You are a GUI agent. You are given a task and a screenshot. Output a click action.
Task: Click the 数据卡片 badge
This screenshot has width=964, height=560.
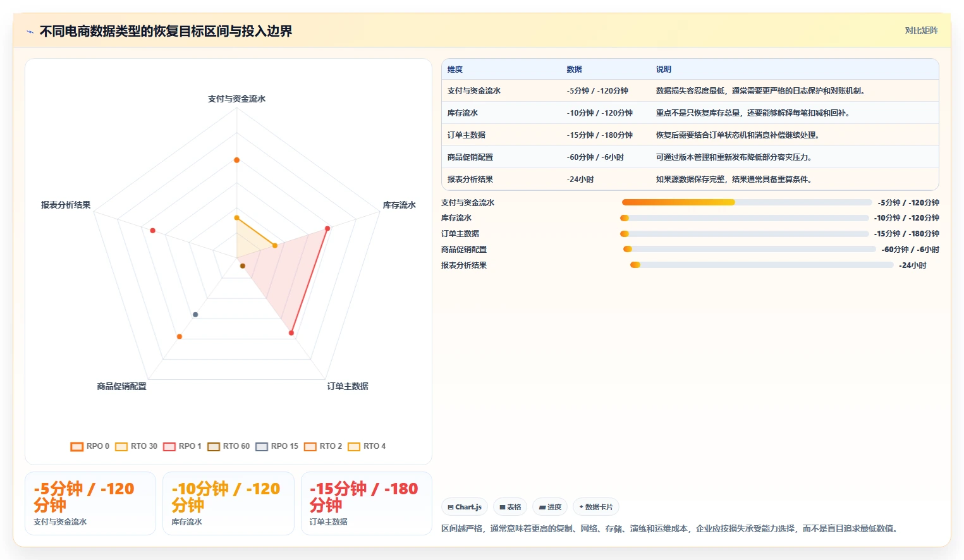(x=596, y=507)
